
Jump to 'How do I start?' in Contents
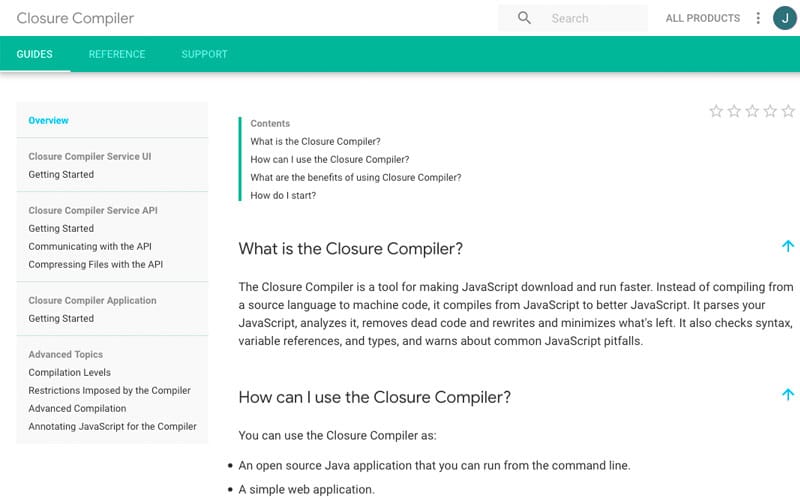tap(283, 195)
